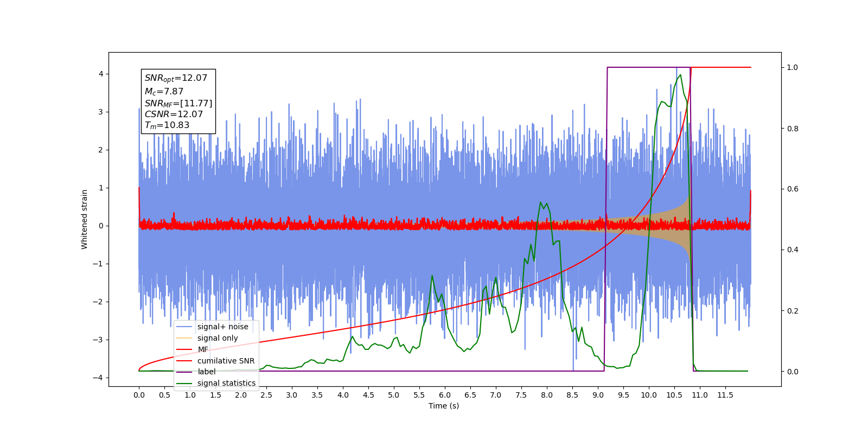
Task: Click the 'Whitened strain' y-axis label
Action: coord(85,219)
